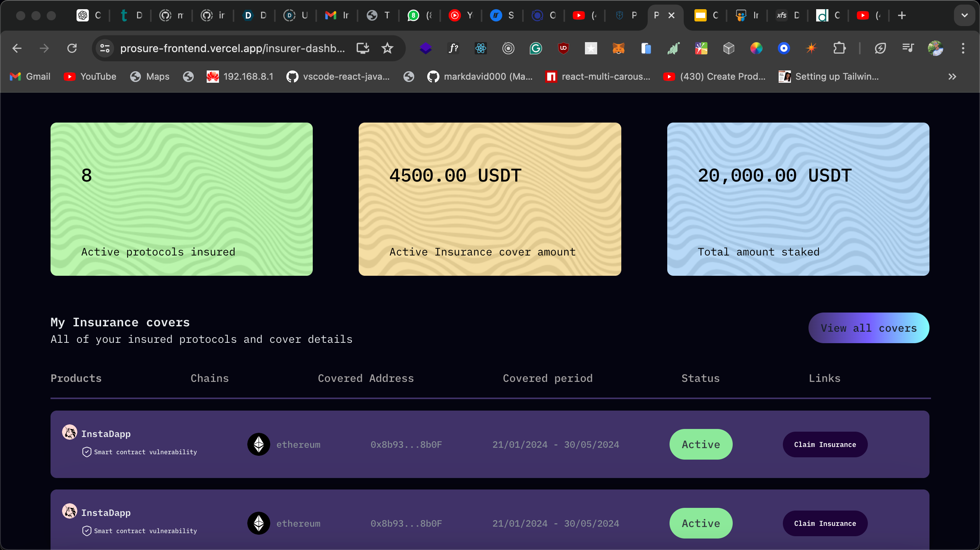980x550 pixels.
Task: Click the address bar URL field
Action: pos(232,48)
